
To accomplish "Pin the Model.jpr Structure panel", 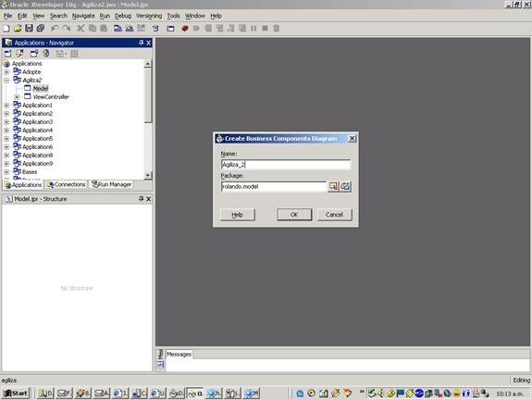I will coord(142,199).
